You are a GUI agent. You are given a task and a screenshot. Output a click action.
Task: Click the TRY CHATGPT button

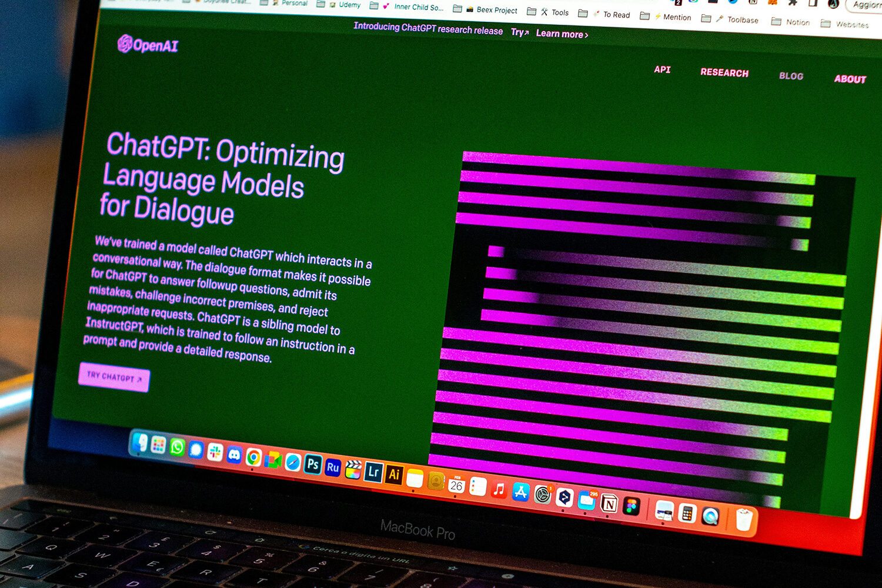pyautogui.click(x=114, y=377)
